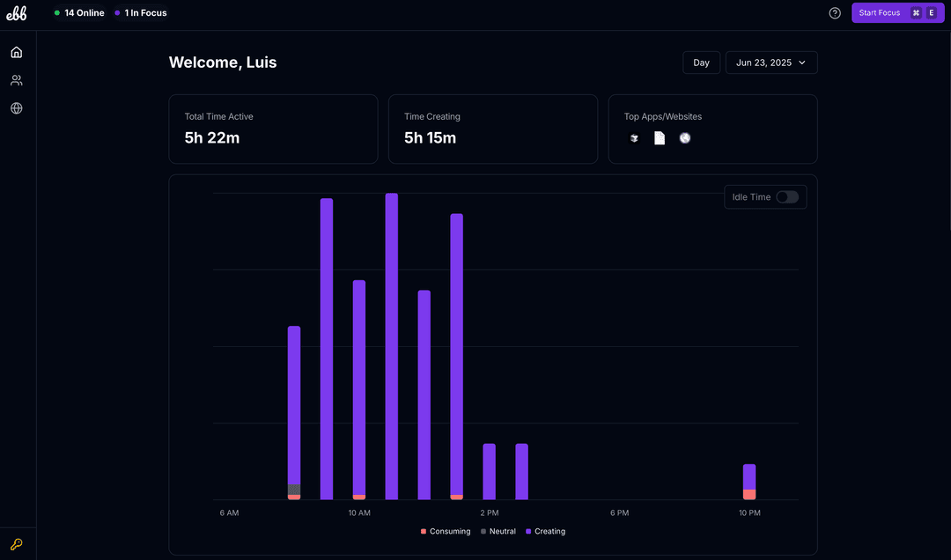
Task: Toggle the Consuming series in chart legend
Action: click(x=446, y=532)
